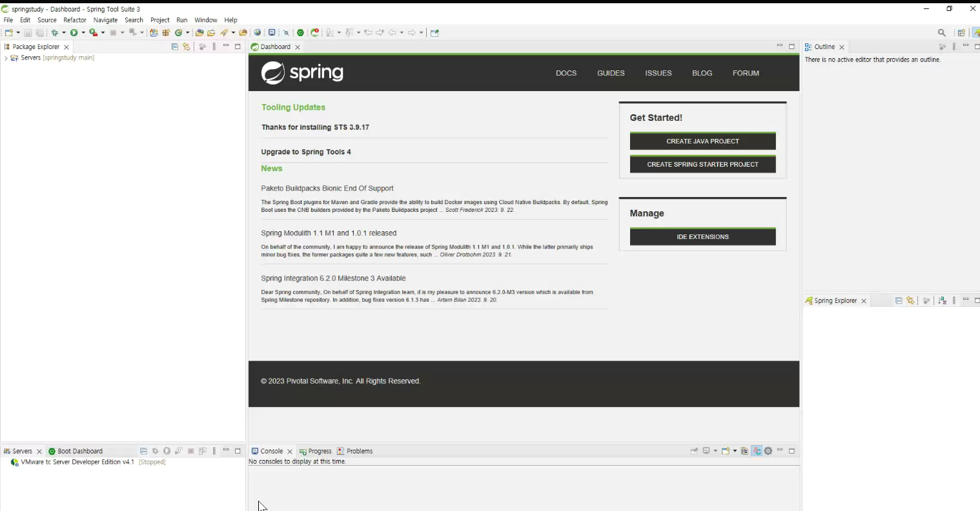Click the Open Web Browser globe icon
980x511 pixels.
[258, 32]
